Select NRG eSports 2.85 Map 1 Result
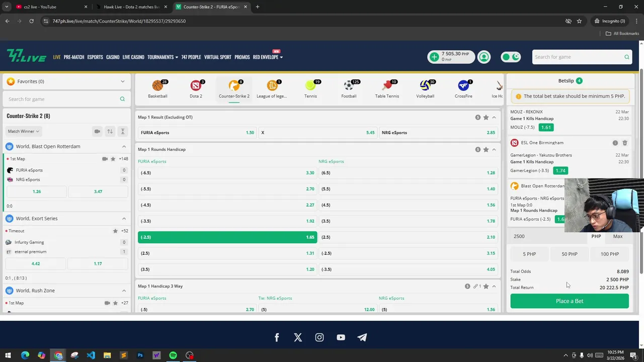The image size is (644, 362). (x=438, y=133)
